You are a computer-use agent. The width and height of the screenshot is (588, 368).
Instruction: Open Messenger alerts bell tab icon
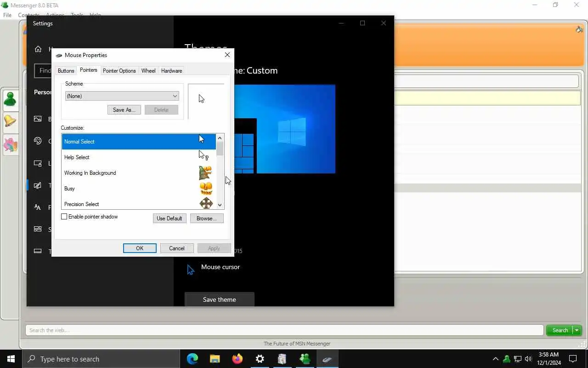tap(10, 121)
